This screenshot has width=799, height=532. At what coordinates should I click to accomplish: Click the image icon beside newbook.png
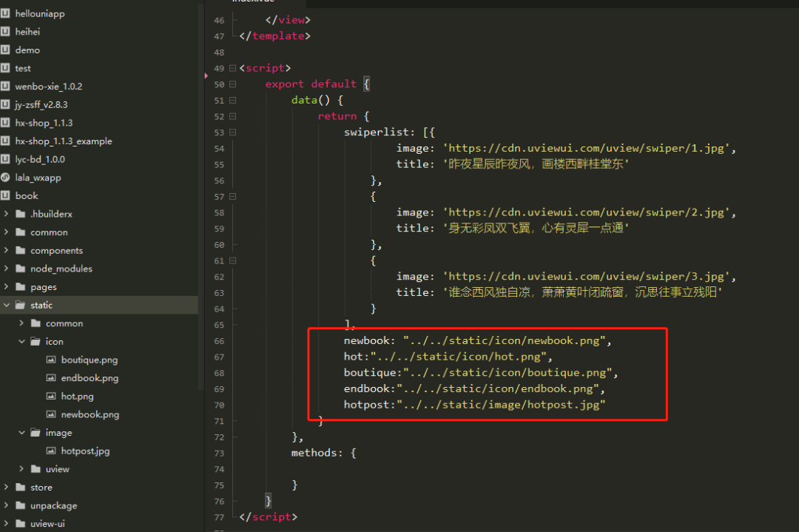point(51,414)
